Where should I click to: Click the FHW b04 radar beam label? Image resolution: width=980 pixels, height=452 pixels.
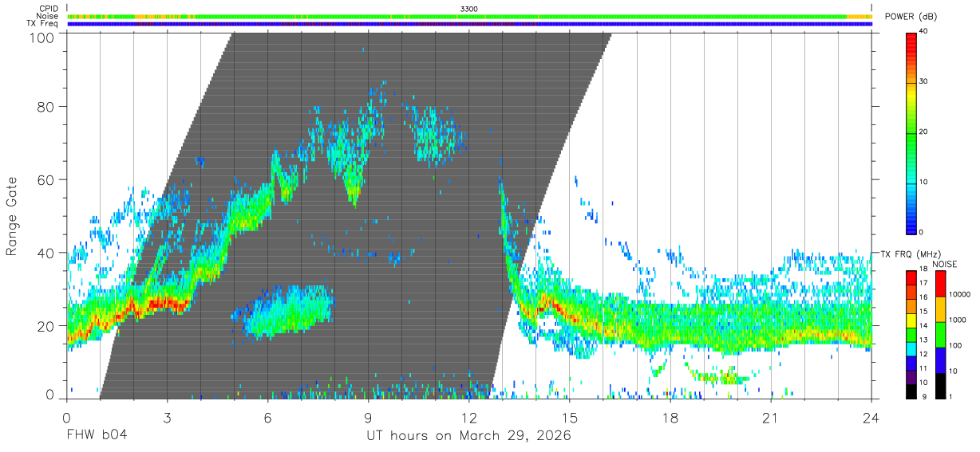click(x=96, y=435)
